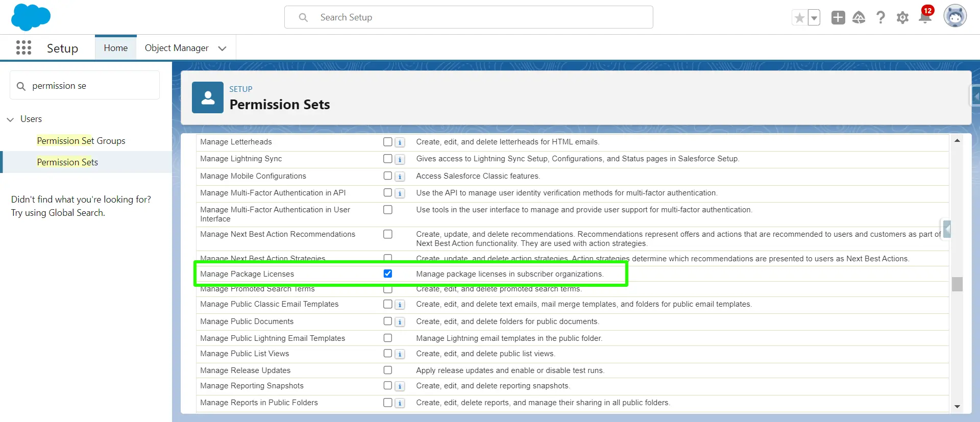Enable the Manage Public List Views checkbox
980x422 pixels.
tap(388, 353)
